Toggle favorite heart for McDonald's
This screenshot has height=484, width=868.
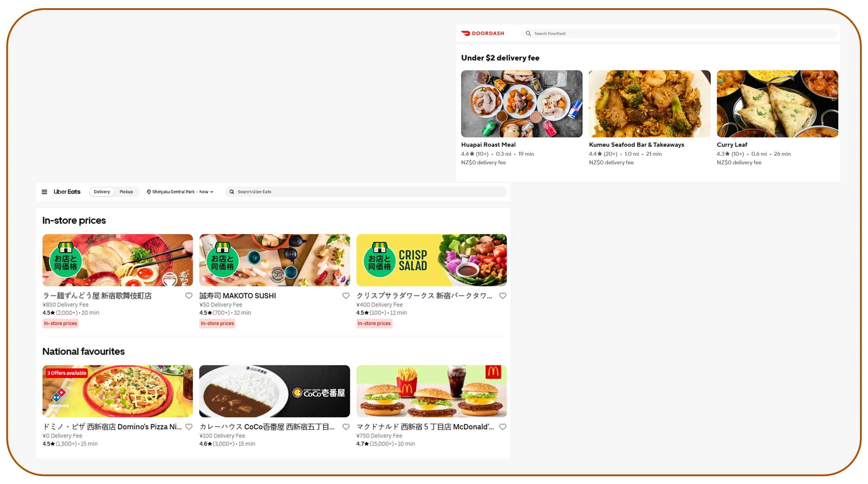pos(503,427)
